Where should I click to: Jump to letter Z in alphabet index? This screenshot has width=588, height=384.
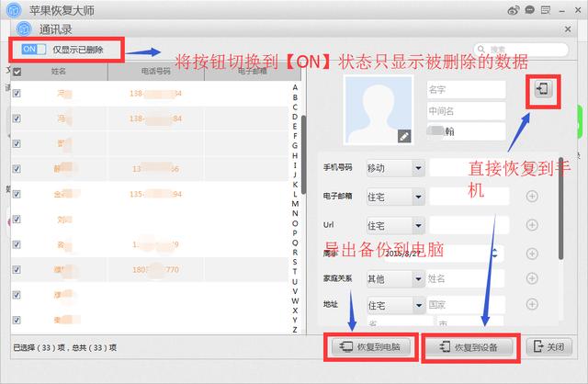coord(295,330)
